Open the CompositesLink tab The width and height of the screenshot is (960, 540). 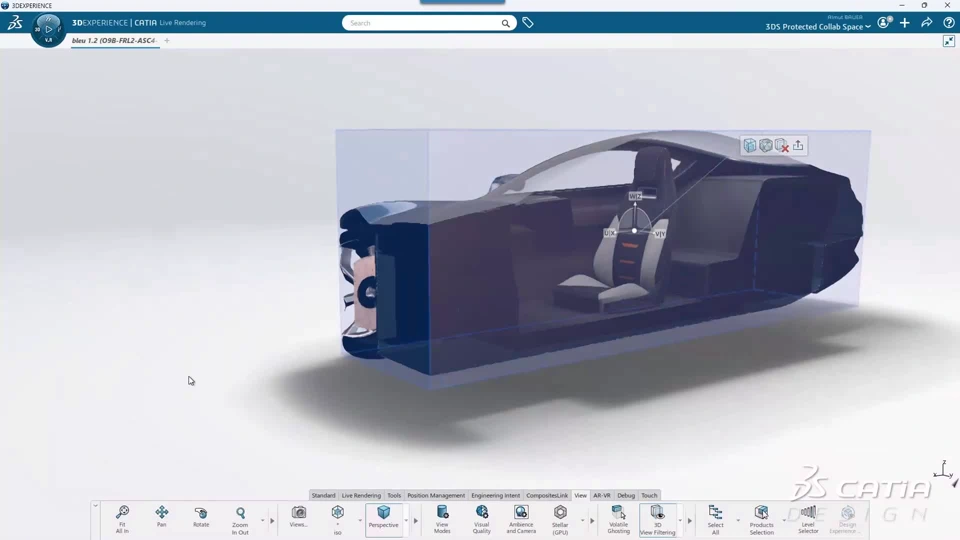click(x=547, y=495)
